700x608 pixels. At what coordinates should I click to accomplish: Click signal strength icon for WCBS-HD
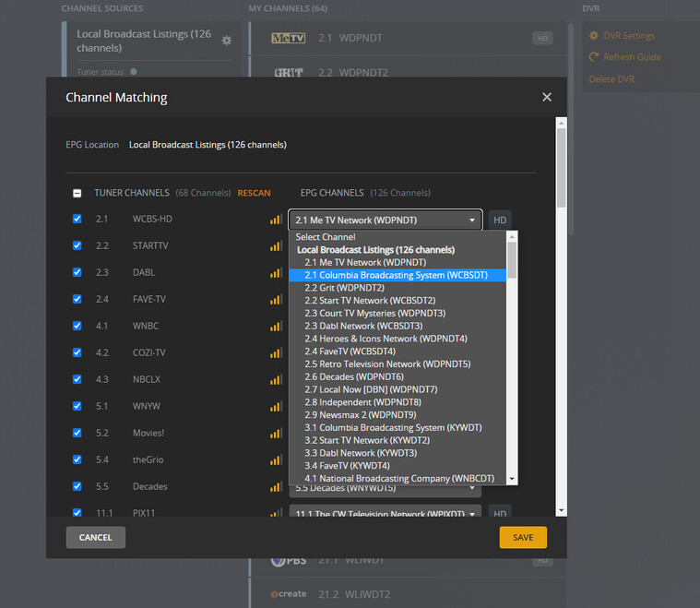click(276, 220)
